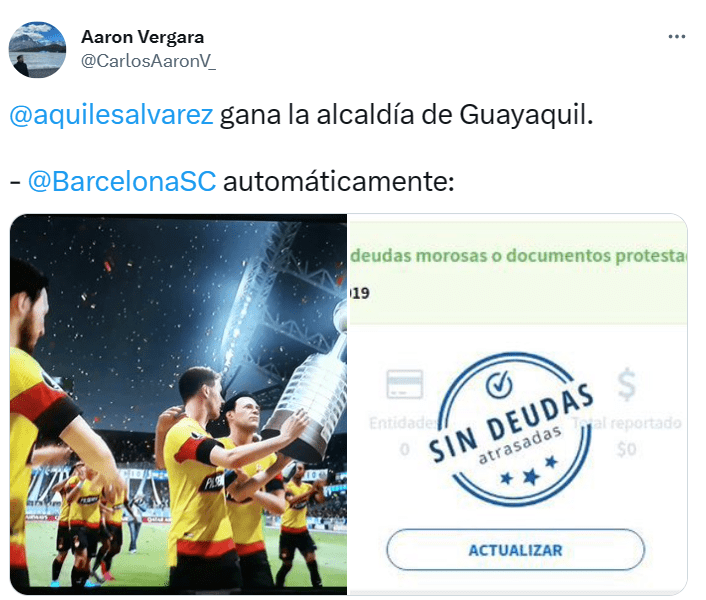Image resolution: width=706 pixels, height=600 pixels.
Task: Open the @BarcelonaSC mention
Action: coord(122,181)
